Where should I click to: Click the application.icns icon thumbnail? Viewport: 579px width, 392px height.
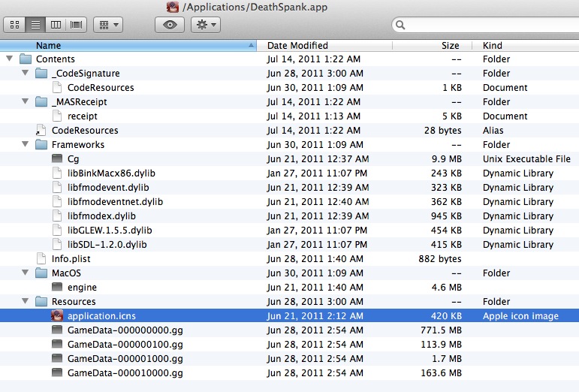click(57, 315)
